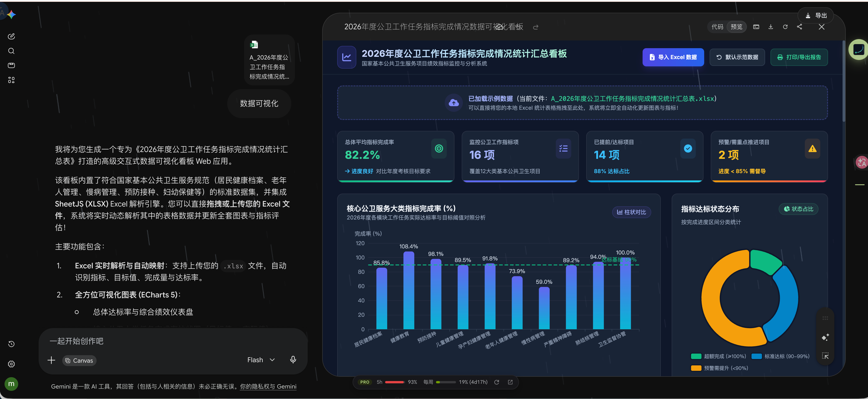
Task: Open the '你的隐私权与 Gemini' link
Action: (x=268, y=387)
